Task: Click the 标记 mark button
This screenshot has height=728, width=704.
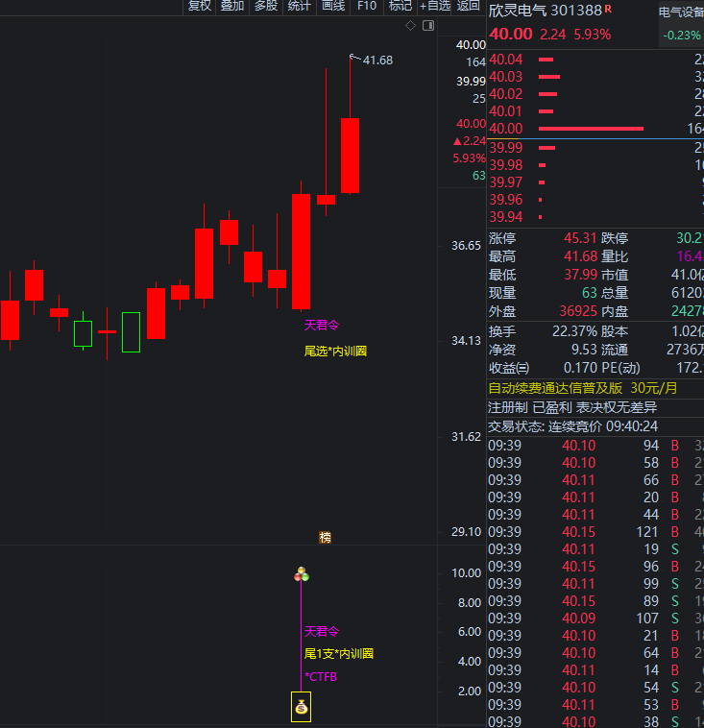Action: (400, 6)
